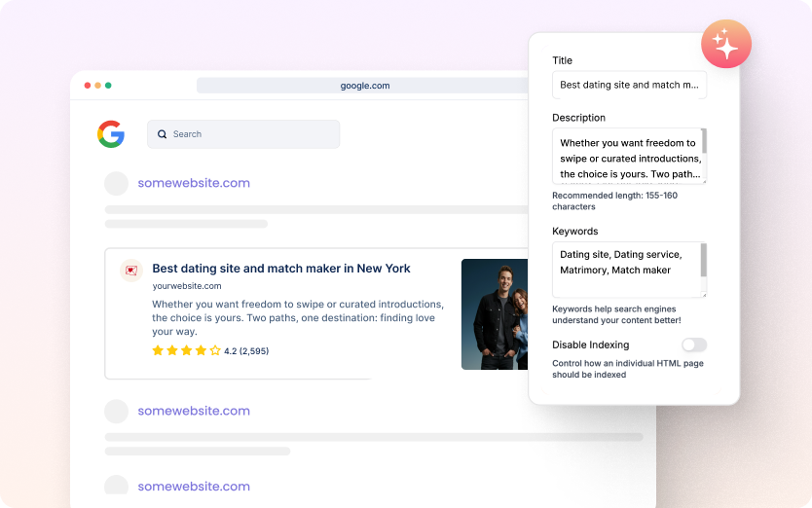Open the 'Best dating site' result title
Image resolution: width=812 pixels, height=508 pixels.
click(281, 269)
